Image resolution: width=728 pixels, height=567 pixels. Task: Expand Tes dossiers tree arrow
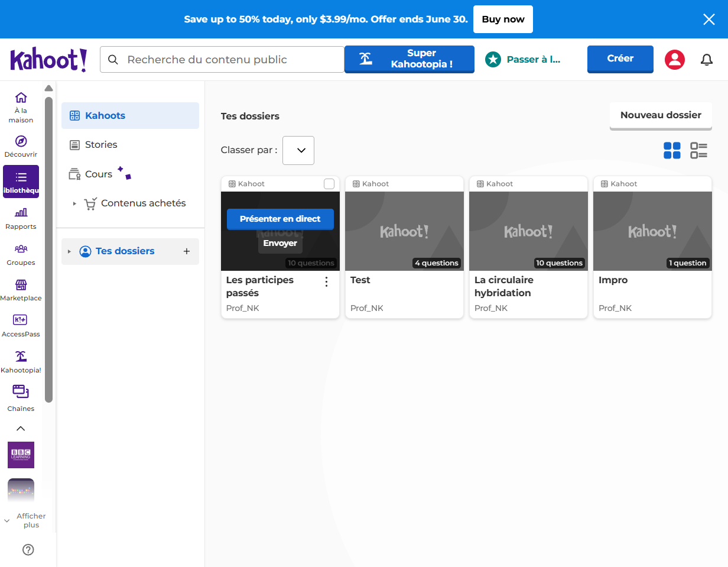(x=69, y=251)
